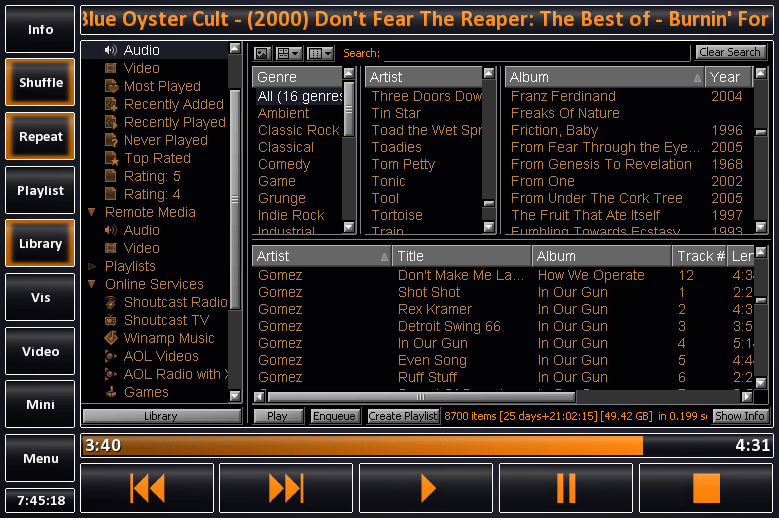Click inside the Search field
The width and height of the screenshot is (779, 518).
(x=537, y=53)
